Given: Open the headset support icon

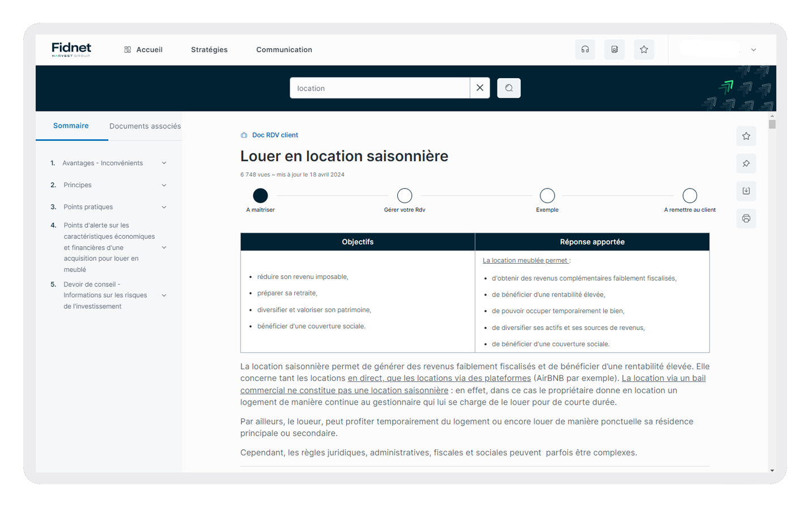Looking at the screenshot, I should click(x=585, y=49).
